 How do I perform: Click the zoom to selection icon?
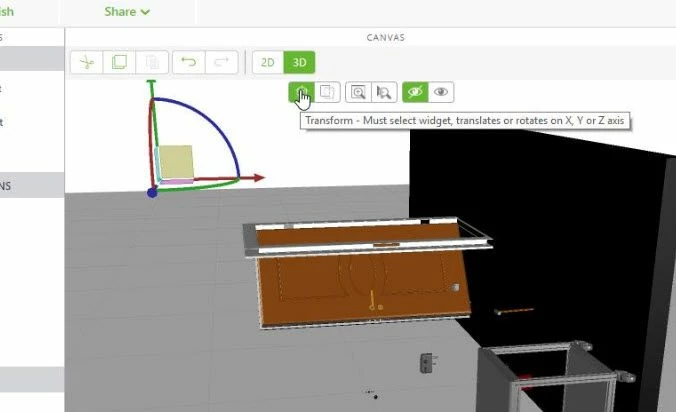384,92
